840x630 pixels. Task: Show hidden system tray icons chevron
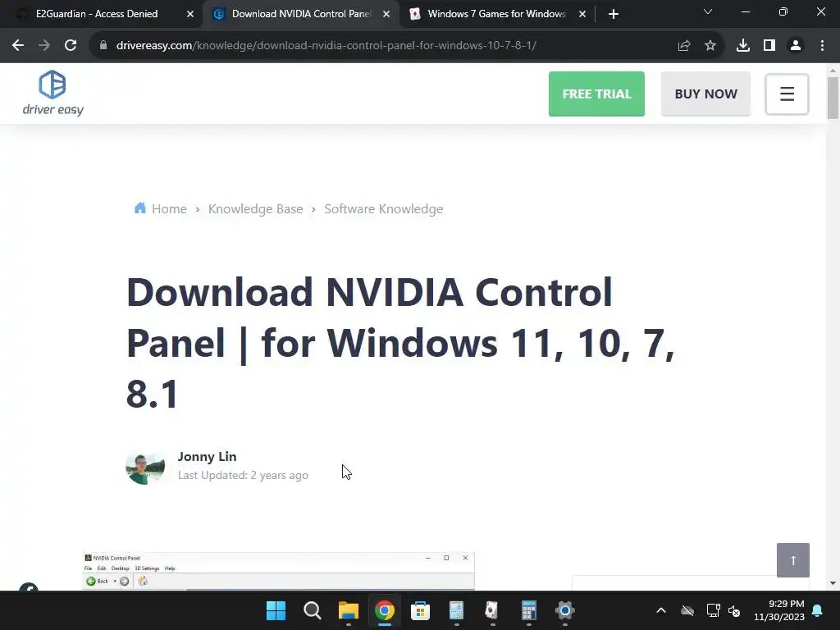click(661, 610)
